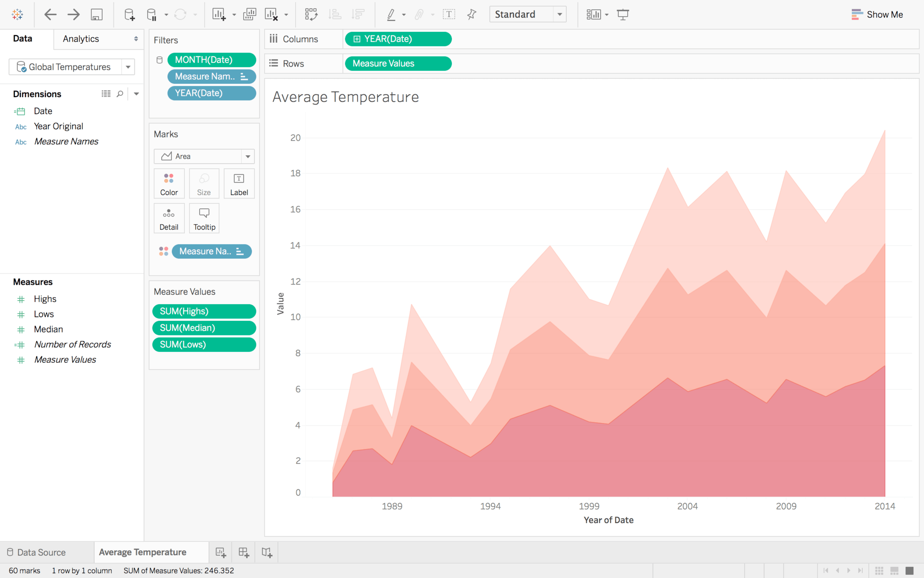Click the Presentation Mode icon

[x=623, y=14]
